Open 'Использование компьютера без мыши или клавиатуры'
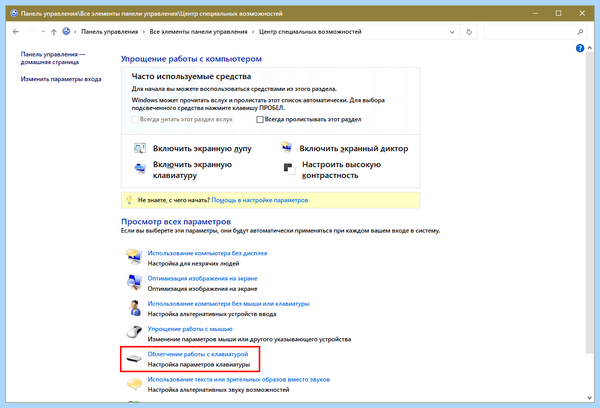The width and height of the screenshot is (600, 408). 228,304
